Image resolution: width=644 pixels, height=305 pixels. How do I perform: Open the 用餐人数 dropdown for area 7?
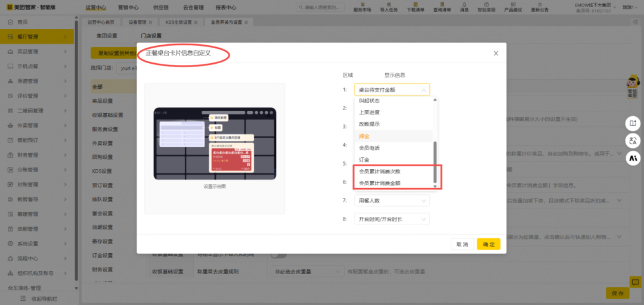(392, 201)
